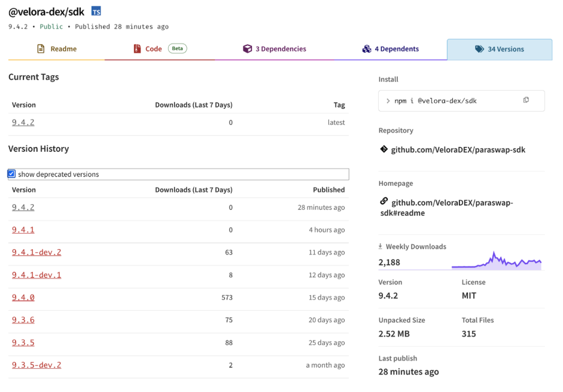The width and height of the screenshot is (563, 392).
Task: Click the 315 total files value
Action: click(468, 334)
